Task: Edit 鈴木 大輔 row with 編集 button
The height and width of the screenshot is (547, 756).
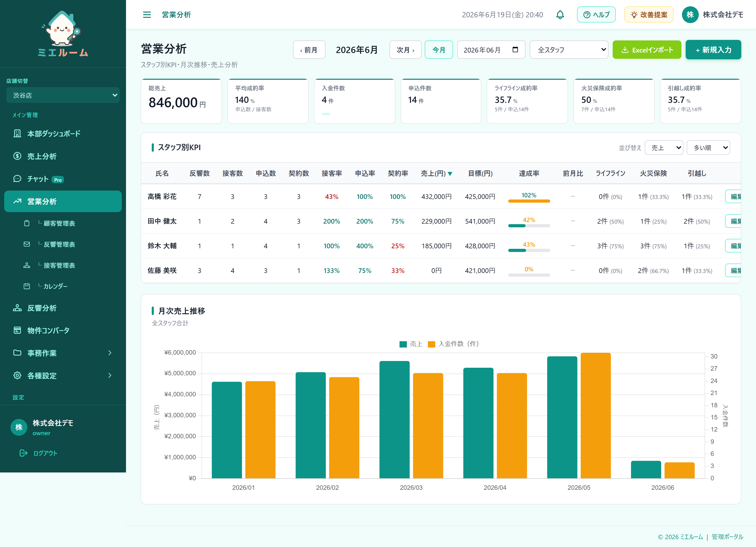Action: [x=733, y=246]
